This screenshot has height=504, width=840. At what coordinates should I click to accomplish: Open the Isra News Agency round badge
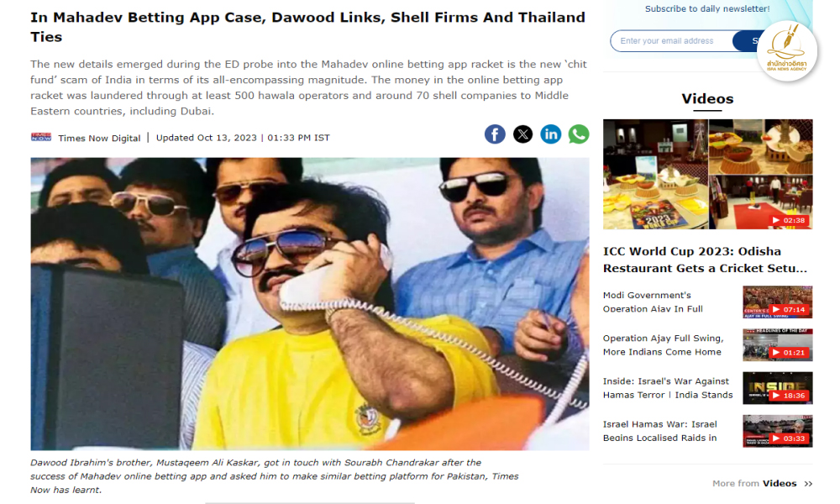pos(786,51)
